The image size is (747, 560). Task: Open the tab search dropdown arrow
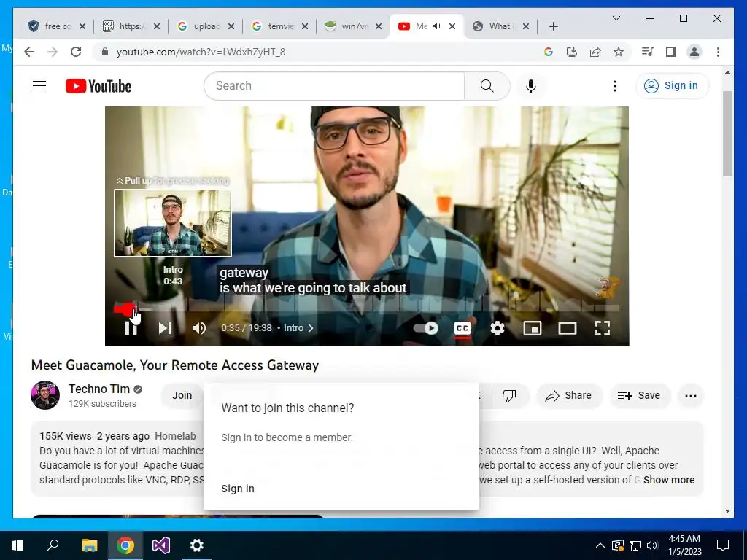click(616, 18)
